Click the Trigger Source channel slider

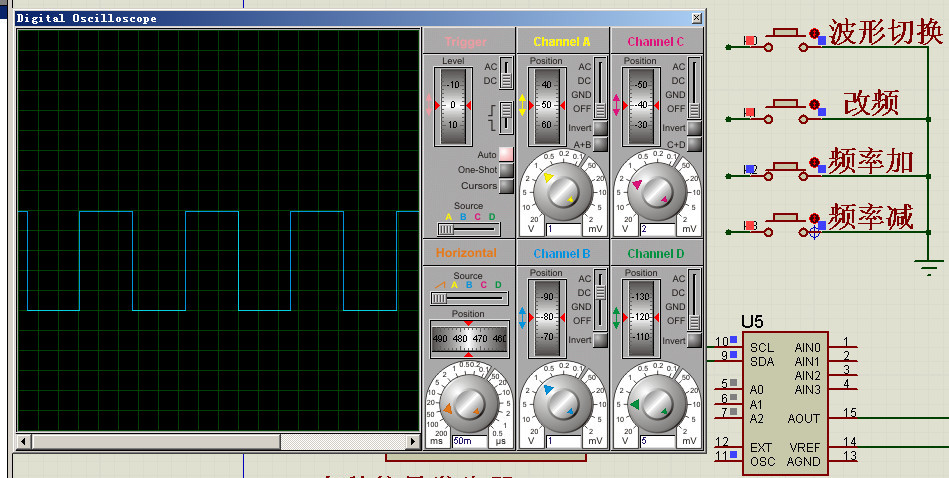click(469, 229)
